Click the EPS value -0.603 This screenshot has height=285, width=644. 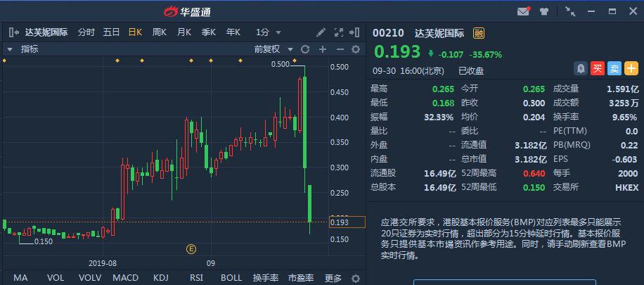tap(624, 159)
